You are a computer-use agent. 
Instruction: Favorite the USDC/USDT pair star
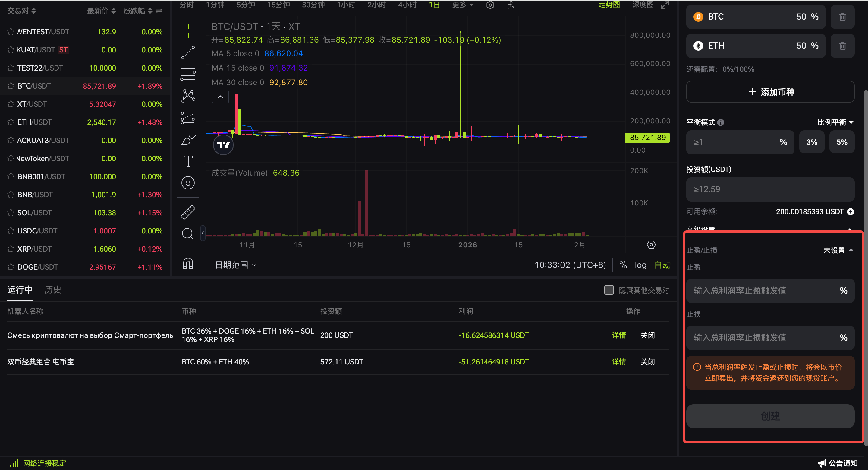(11, 231)
